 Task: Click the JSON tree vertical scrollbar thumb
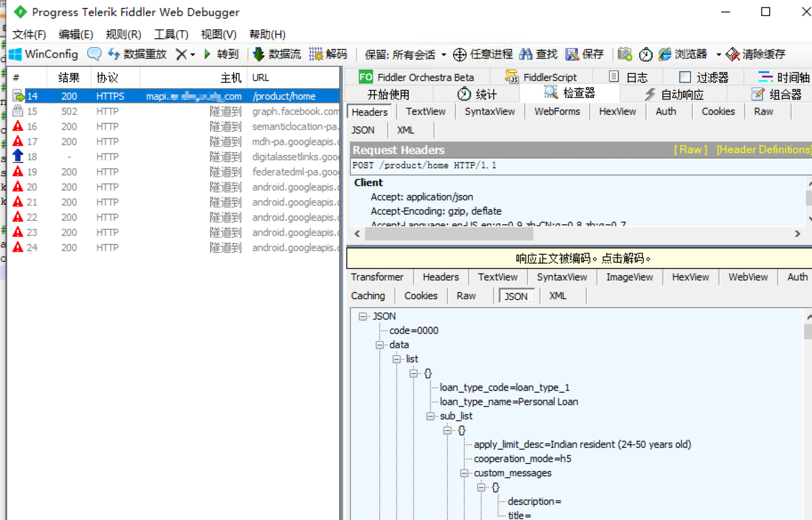808,332
